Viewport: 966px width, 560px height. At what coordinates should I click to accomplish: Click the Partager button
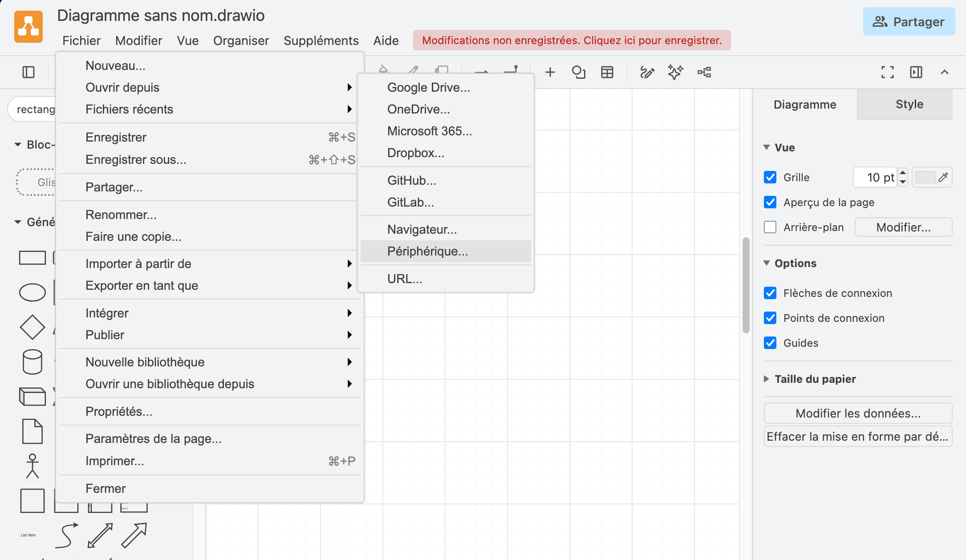[909, 21]
